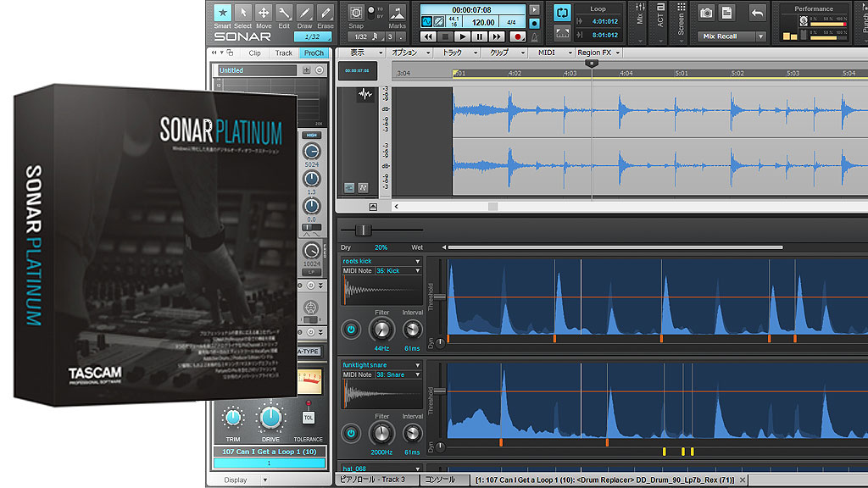Viewport: 868px width, 488px height.
Task: Stop playback in transport
Action: [x=444, y=36]
